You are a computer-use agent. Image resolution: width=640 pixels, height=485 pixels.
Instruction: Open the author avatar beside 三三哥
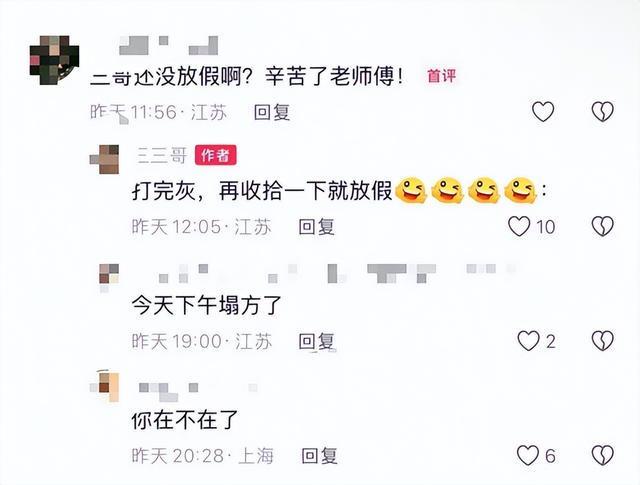104,159
